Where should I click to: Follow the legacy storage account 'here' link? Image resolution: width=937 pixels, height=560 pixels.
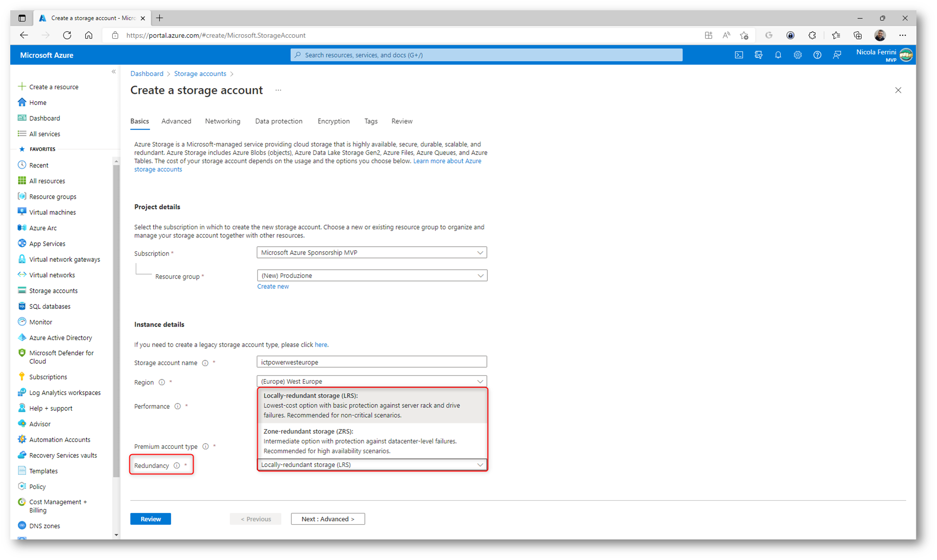point(321,345)
